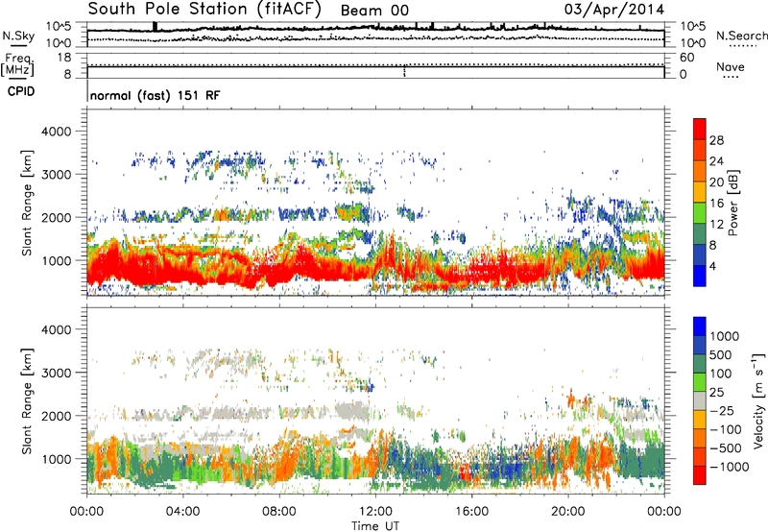Click the '-25' velocity colorbar label

point(722,411)
